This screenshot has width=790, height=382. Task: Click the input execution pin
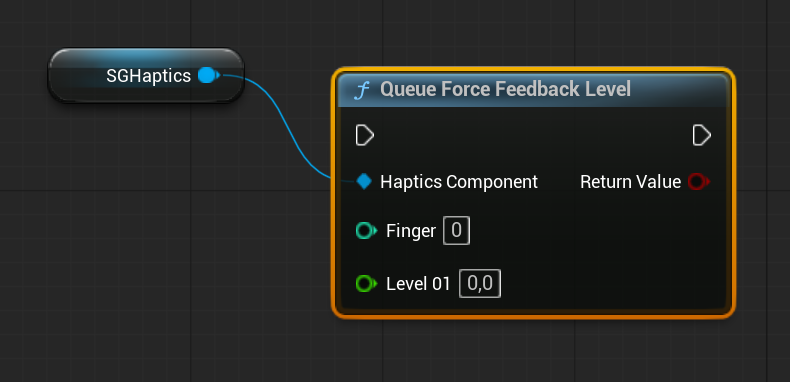365,136
